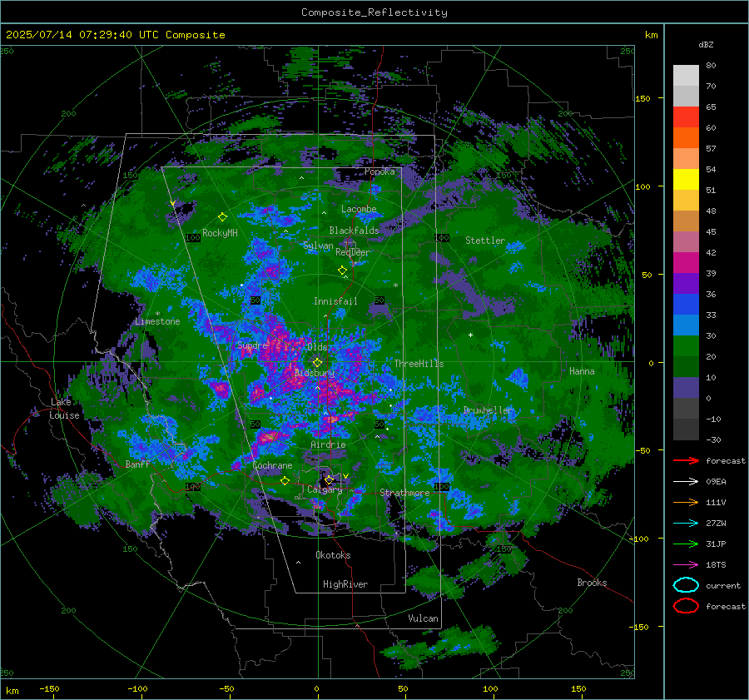The height and width of the screenshot is (700, 749).
Task: Click the Brooks label
Action: 592,583
